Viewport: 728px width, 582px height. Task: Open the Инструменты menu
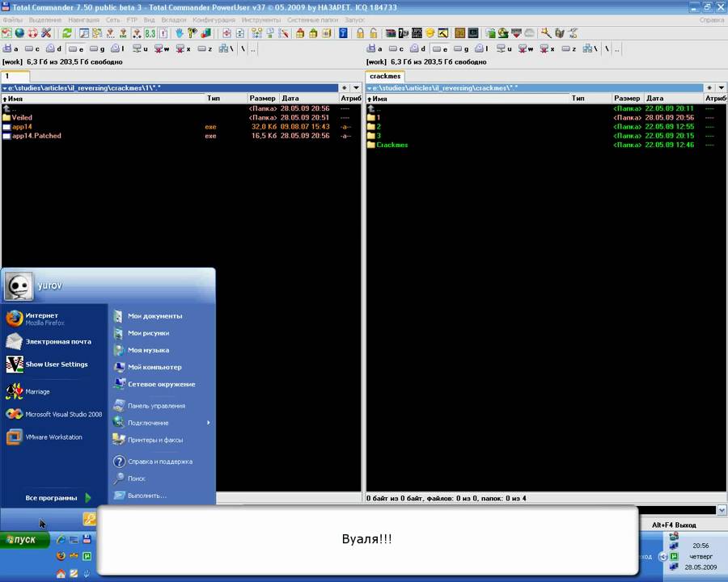261,20
